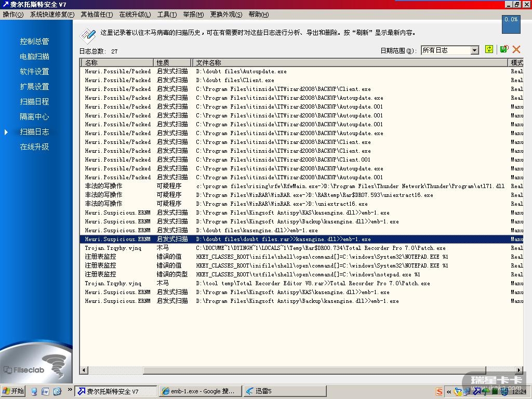Open the 操作(O) menu
Screen dimensions: 532x399
click(x=13, y=14)
